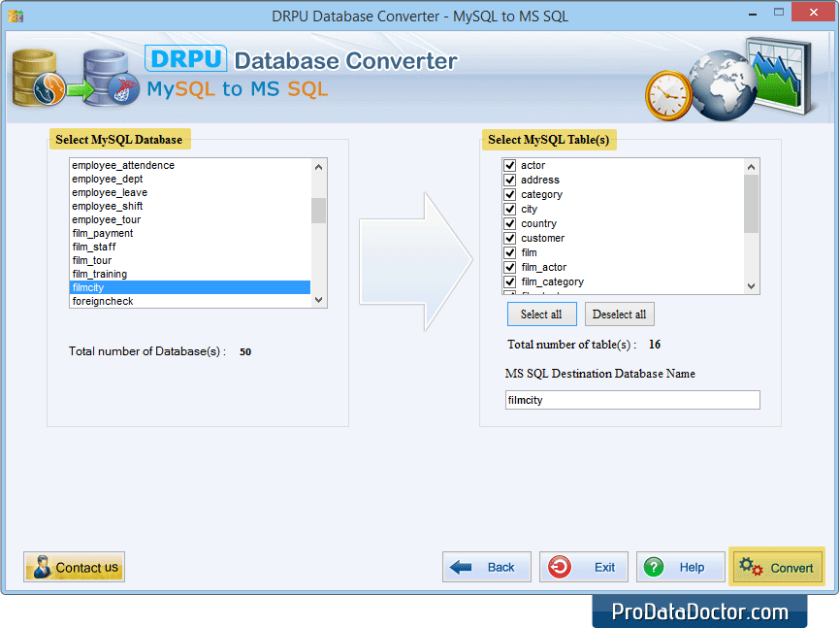Exit the application via Exit button
This screenshot has height=628, width=840.
(x=583, y=567)
